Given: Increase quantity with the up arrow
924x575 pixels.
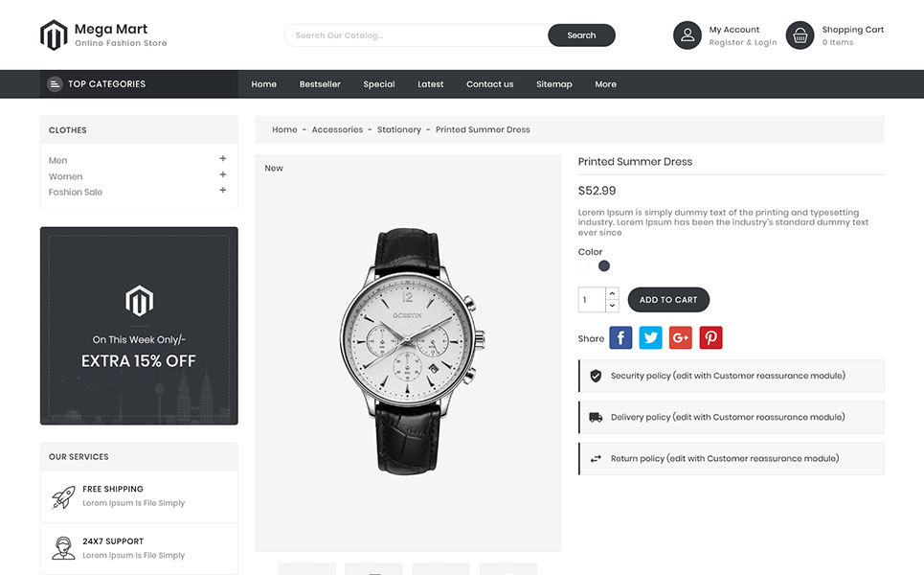Looking at the screenshot, I should coord(612,293).
